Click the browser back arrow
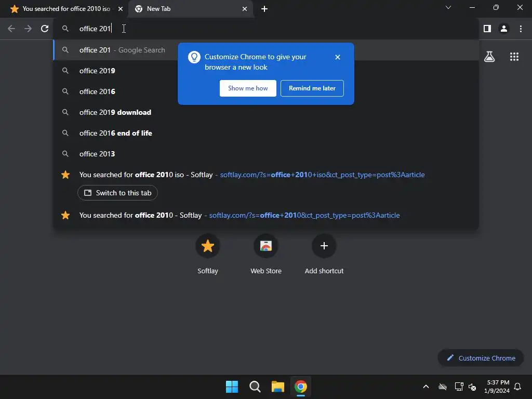This screenshot has height=399, width=532. (11, 29)
